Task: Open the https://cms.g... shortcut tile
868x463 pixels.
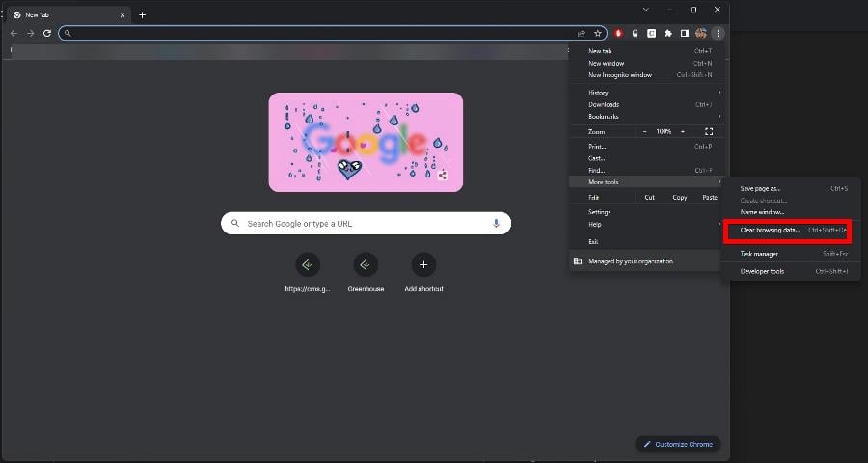Action: coord(308,273)
